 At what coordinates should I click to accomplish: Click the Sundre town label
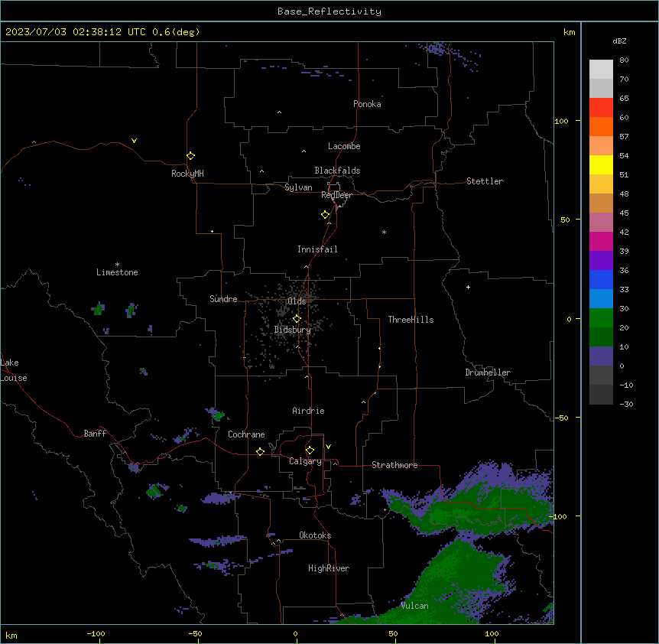pyautogui.click(x=223, y=299)
